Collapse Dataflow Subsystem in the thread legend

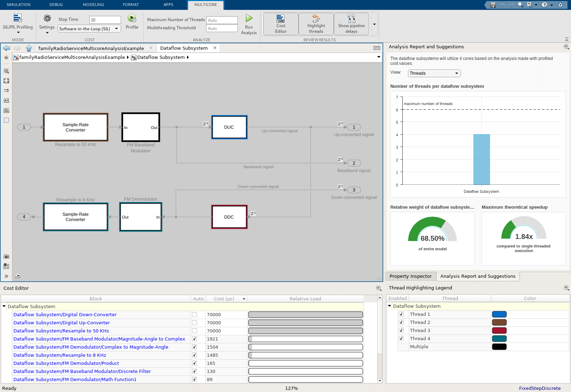point(390,306)
